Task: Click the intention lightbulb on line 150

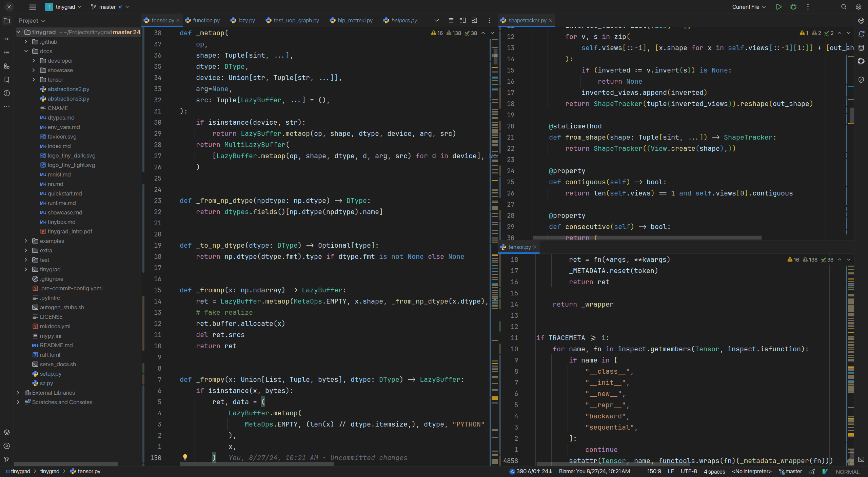Action: (x=185, y=457)
